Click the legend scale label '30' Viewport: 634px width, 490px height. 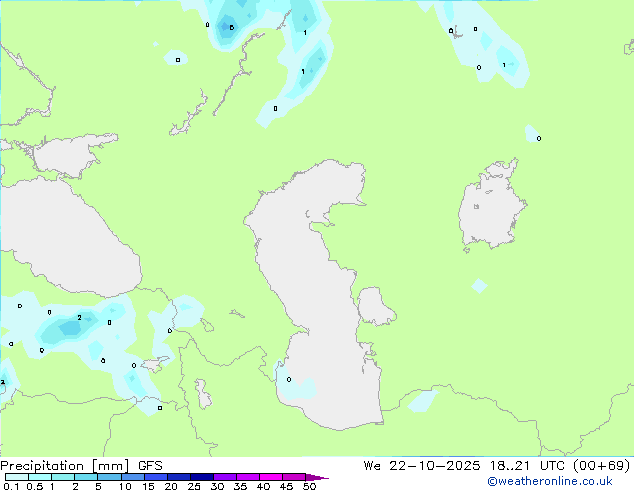(217, 486)
